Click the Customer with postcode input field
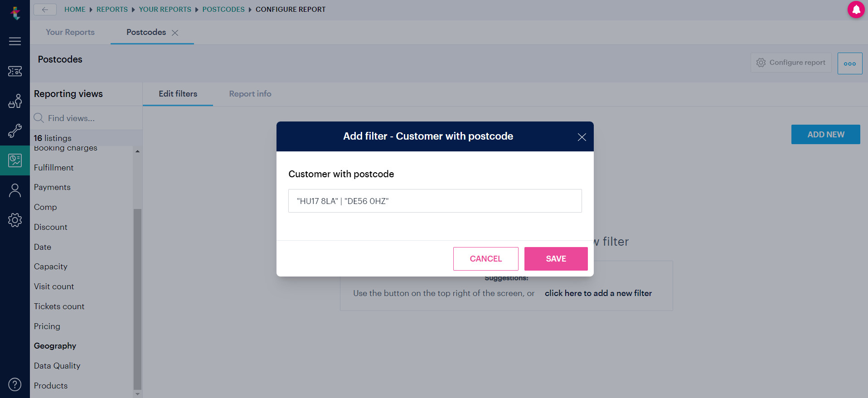 [x=435, y=201]
